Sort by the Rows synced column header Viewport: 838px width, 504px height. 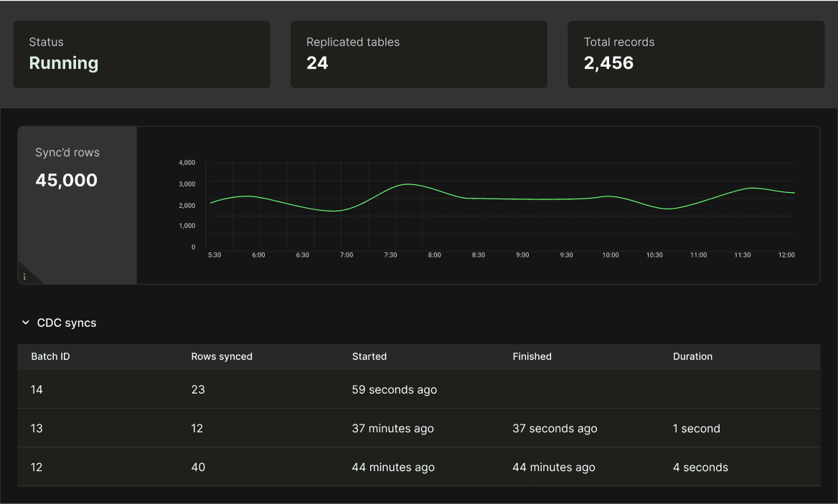(222, 356)
